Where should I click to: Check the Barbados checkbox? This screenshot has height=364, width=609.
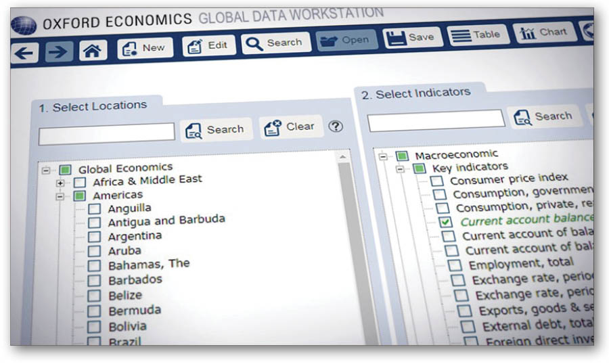94,281
